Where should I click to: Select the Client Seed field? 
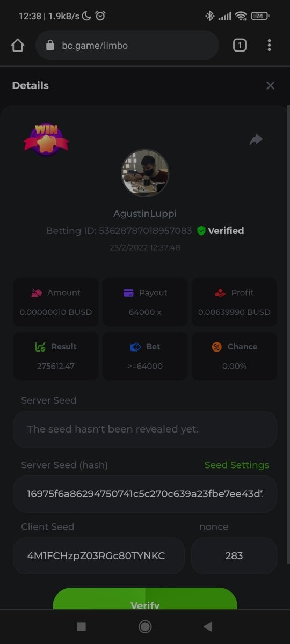[x=99, y=556]
